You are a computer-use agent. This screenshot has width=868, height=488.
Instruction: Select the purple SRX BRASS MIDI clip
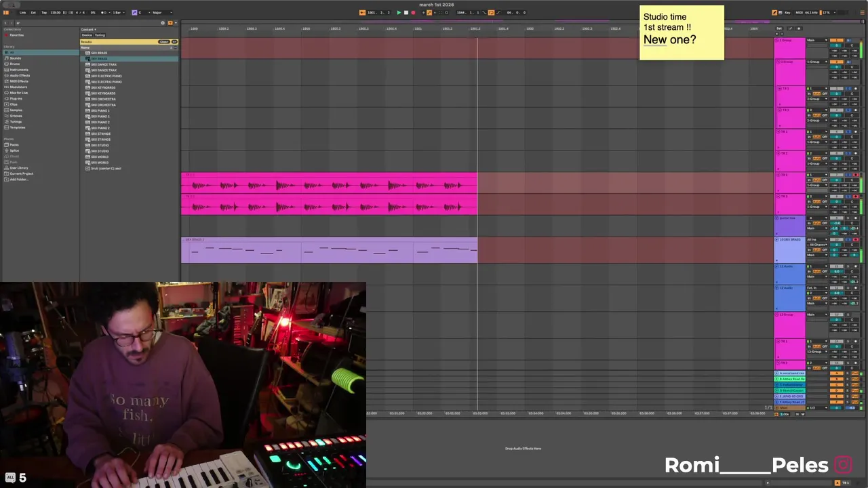pos(329,250)
